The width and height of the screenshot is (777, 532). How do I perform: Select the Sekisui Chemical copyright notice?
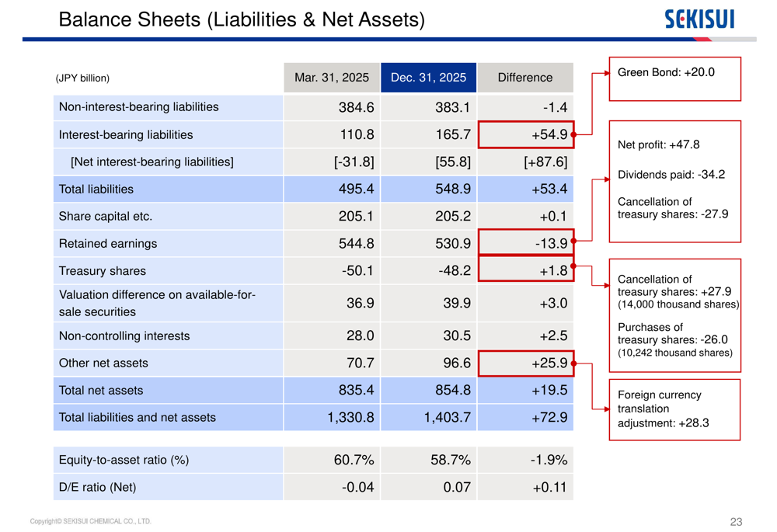[91, 521]
